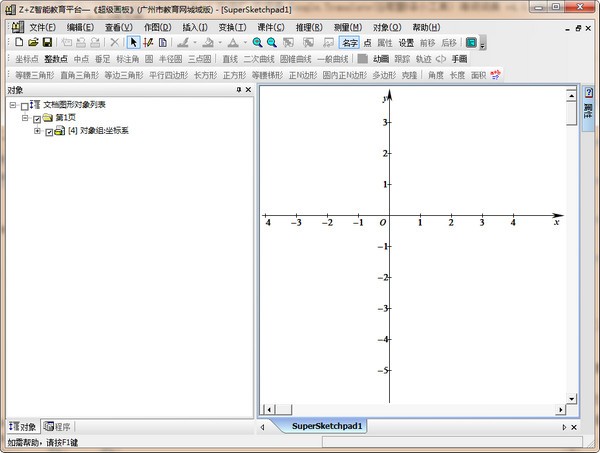Click the teal icon at toolbar end
Image resolution: width=600 pixels, height=453 pixels.
click(x=471, y=43)
